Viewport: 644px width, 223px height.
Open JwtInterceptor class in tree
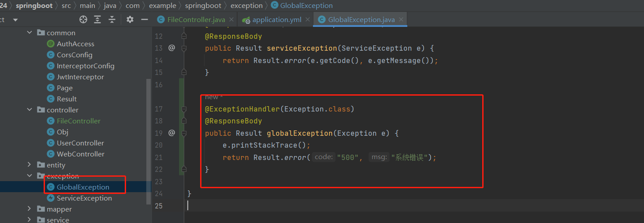click(80, 77)
